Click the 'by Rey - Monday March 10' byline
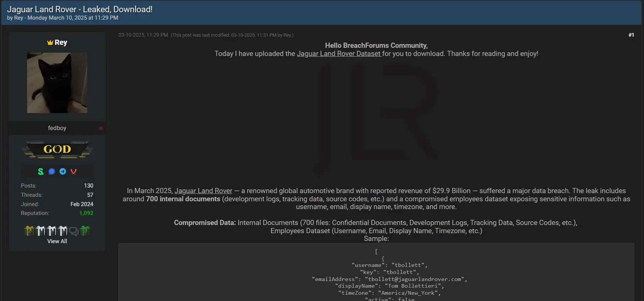644x301 pixels. coord(63,18)
